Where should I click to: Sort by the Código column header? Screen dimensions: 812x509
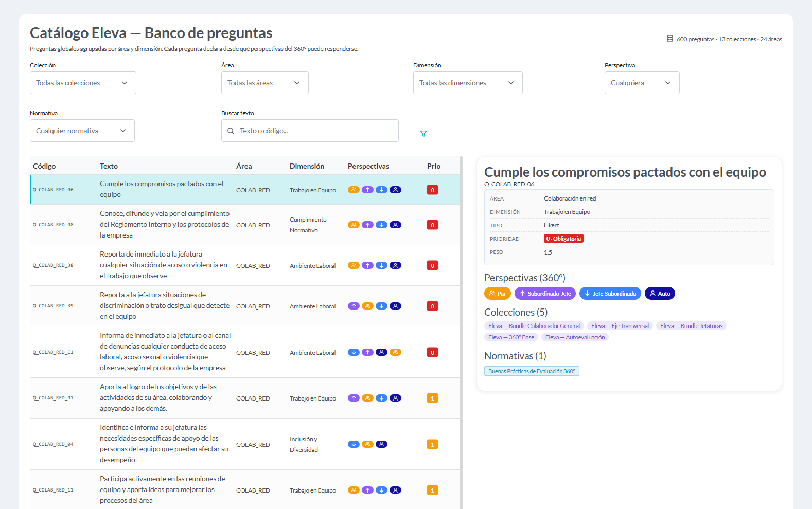click(44, 166)
